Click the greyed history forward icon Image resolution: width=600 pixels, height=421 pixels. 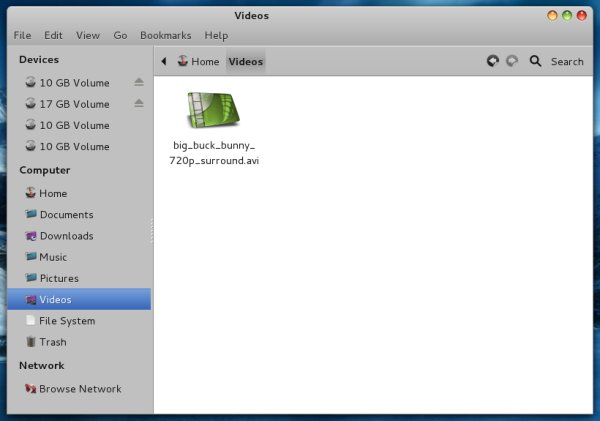(x=512, y=61)
